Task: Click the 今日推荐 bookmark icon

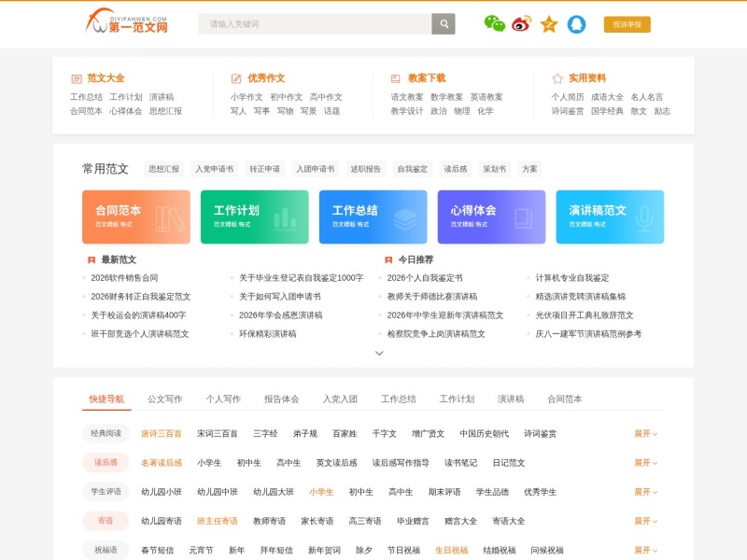Action: pyautogui.click(x=388, y=260)
